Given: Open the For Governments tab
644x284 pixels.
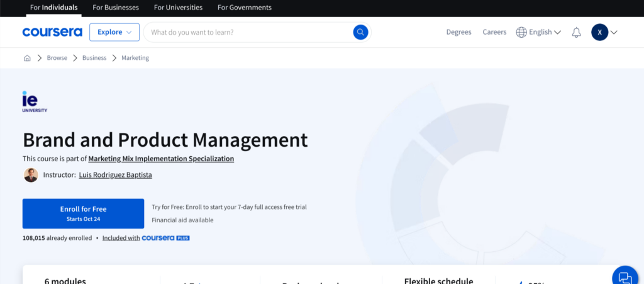Looking at the screenshot, I should (245, 8).
